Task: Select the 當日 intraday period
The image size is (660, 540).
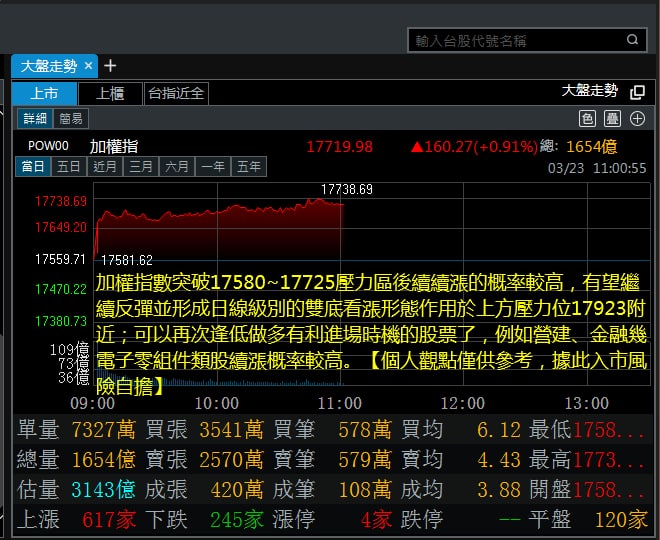Action: click(33, 167)
